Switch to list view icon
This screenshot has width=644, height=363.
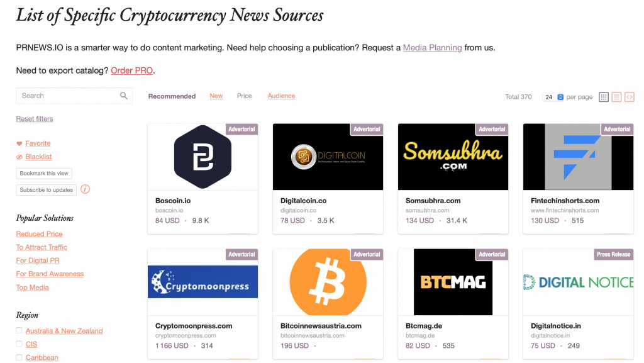click(616, 97)
